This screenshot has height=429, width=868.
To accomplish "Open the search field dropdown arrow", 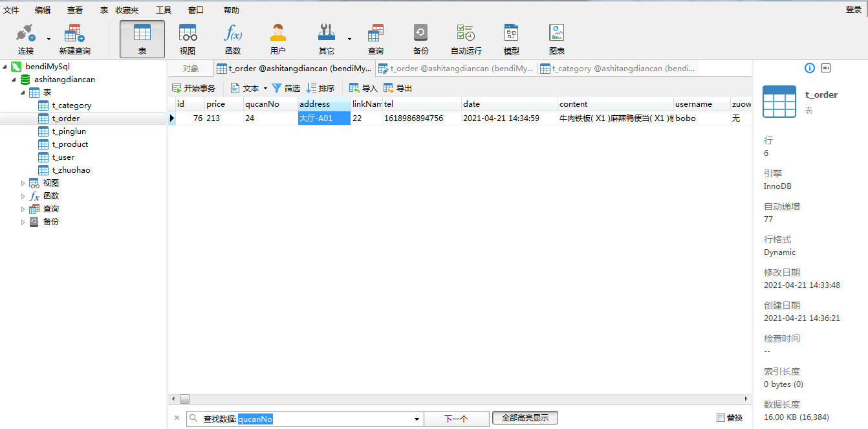I will tap(417, 419).
